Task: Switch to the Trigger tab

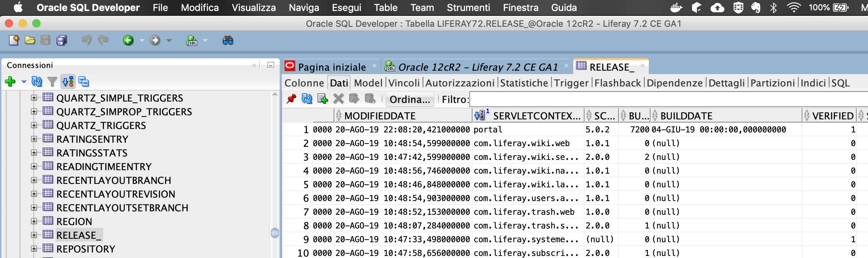Action: (x=571, y=83)
